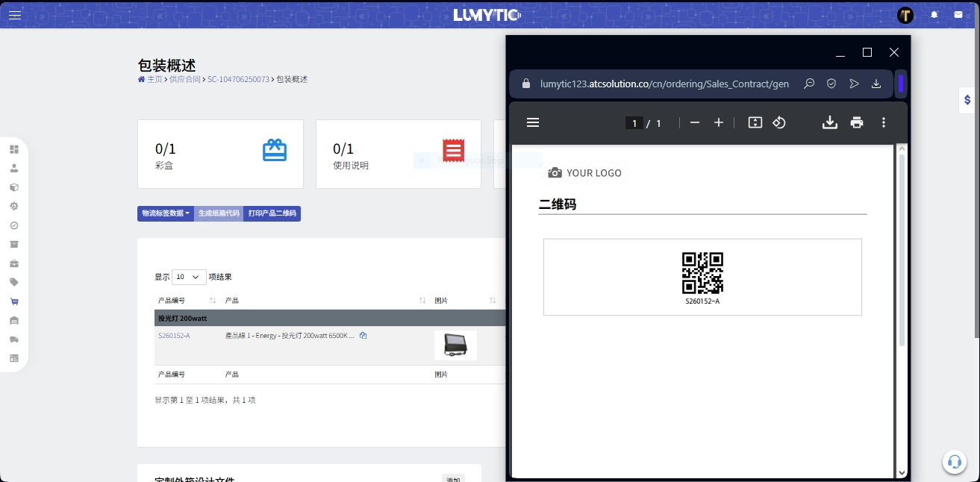Open the checkmark circle icon in sidebar
980x482 pixels.
14,225
